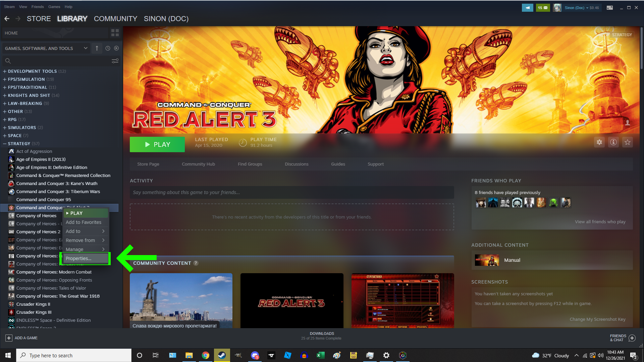
Task: Click the favorite star icon
Action: coord(628,142)
